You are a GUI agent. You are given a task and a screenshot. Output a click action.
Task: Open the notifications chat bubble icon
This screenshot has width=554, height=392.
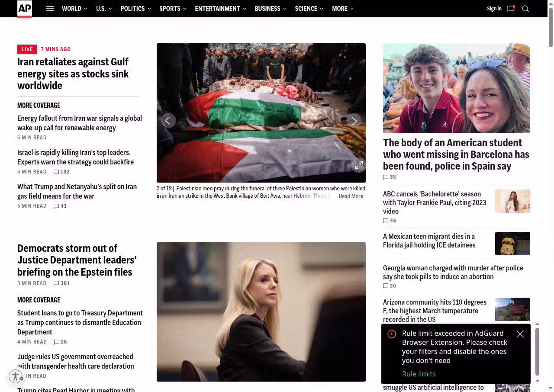pos(511,9)
